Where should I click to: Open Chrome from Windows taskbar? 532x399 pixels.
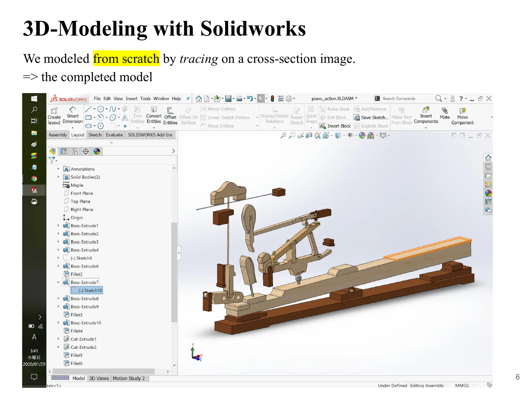point(34,179)
